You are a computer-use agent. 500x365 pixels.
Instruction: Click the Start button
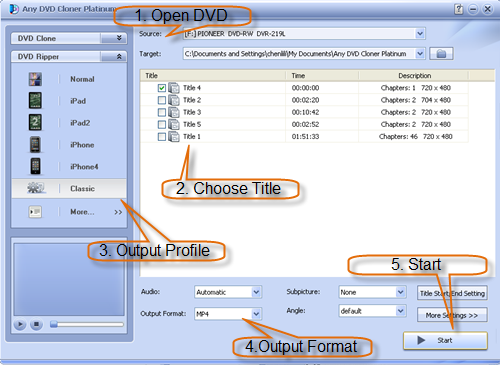(x=445, y=340)
